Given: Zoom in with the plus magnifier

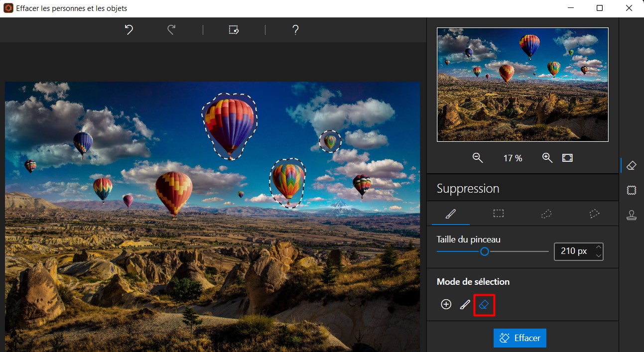Looking at the screenshot, I should click(547, 158).
